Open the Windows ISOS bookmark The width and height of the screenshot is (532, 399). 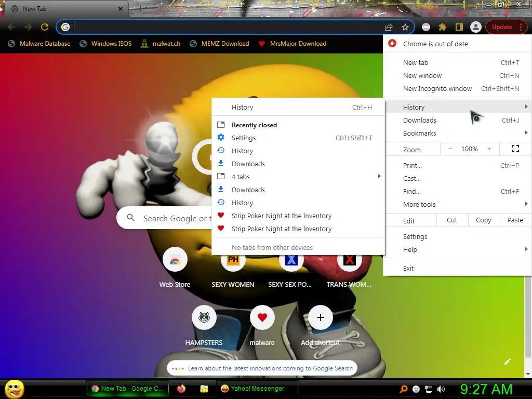(105, 44)
